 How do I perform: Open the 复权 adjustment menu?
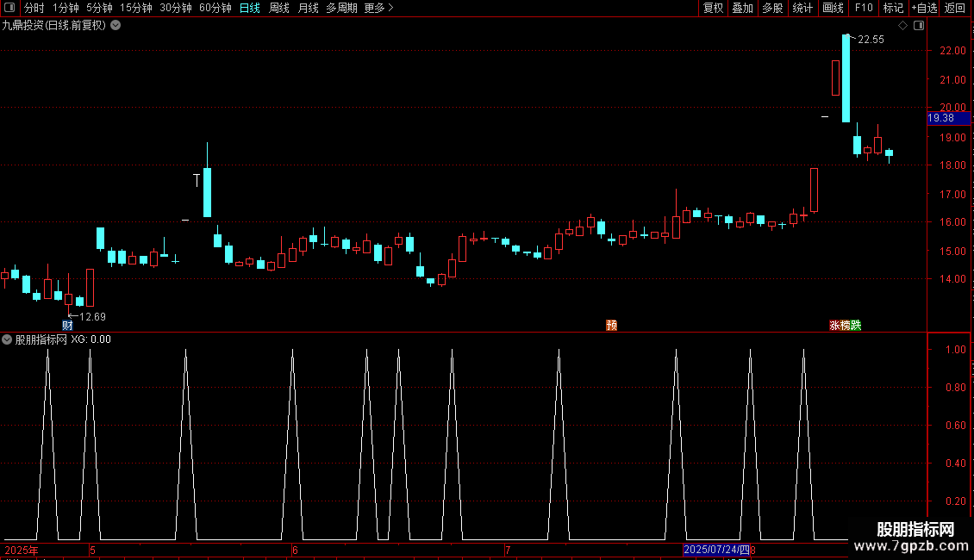click(x=713, y=8)
